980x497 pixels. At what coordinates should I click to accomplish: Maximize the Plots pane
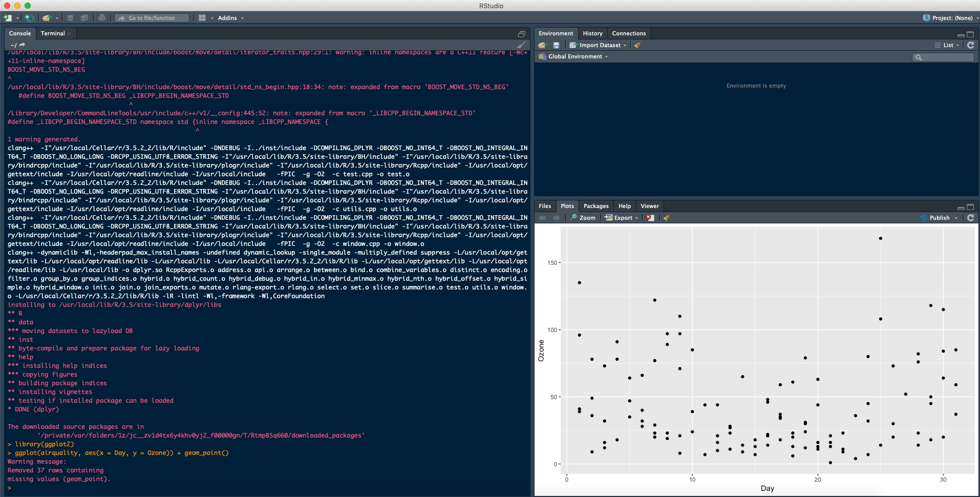pyautogui.click(x=970, y=207)
